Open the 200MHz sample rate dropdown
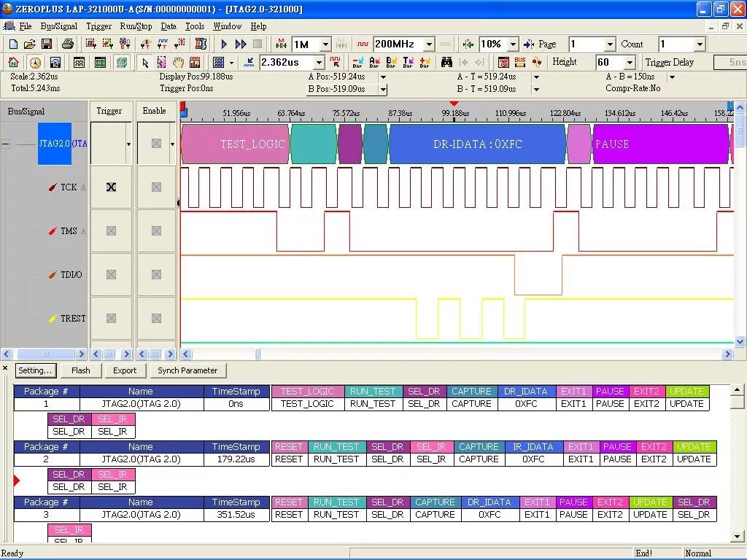 pyautogui.click(x=429, y=44)
